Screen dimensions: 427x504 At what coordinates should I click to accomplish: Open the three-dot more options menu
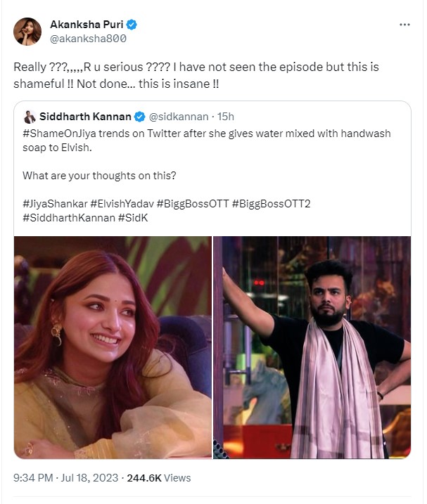coord(404,25)
